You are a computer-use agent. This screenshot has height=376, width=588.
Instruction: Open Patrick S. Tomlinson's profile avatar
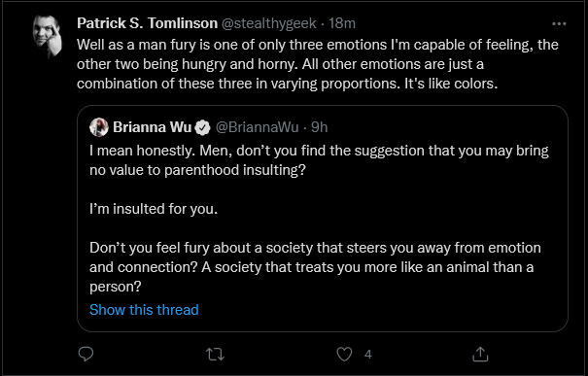pos(47,36)
